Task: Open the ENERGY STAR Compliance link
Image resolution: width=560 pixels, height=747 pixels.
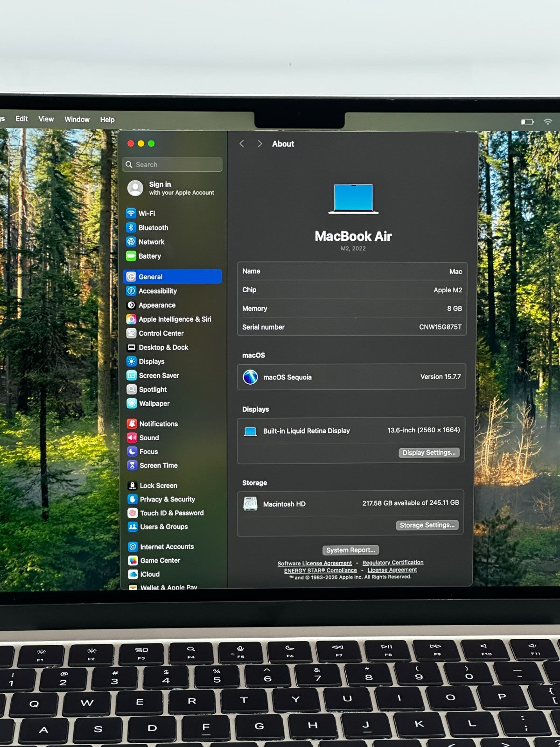Action: (320, 571)
